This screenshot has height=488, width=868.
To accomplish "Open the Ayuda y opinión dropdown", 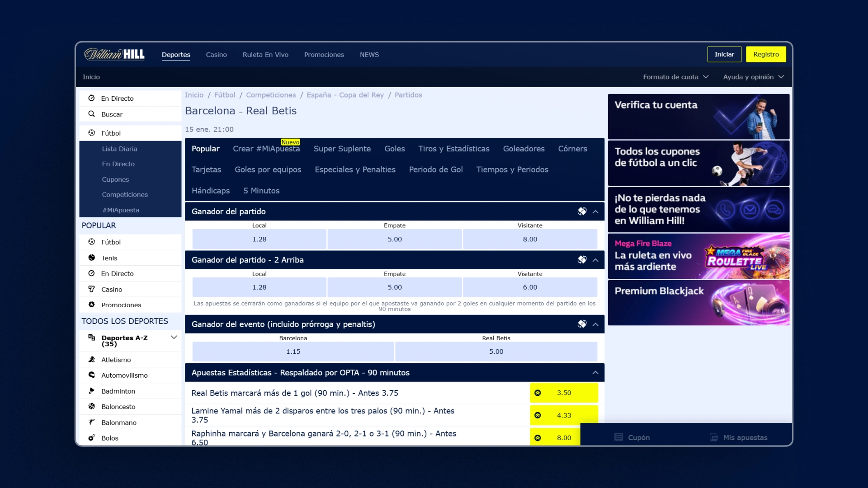I will click(753, 77).
